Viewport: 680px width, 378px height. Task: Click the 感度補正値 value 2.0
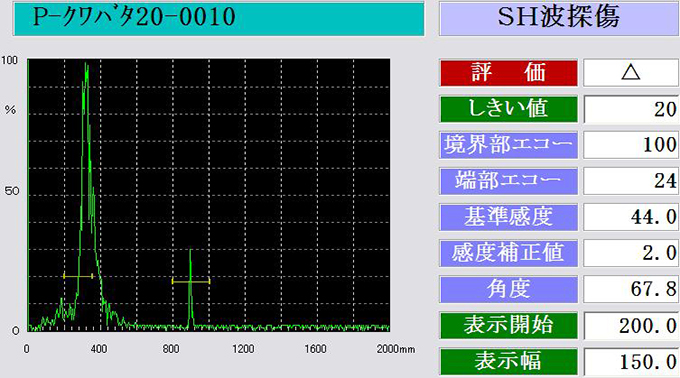(631, 253)
